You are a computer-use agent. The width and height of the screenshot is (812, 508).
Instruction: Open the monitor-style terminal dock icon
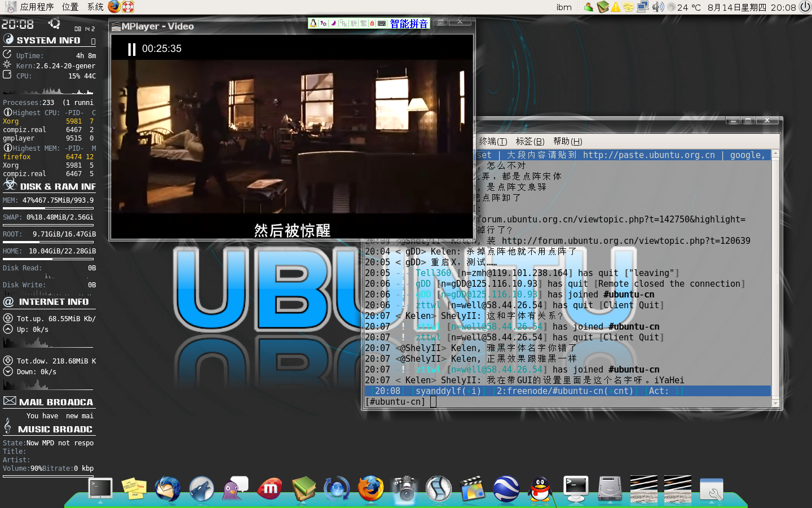click(x=576, y=489)
